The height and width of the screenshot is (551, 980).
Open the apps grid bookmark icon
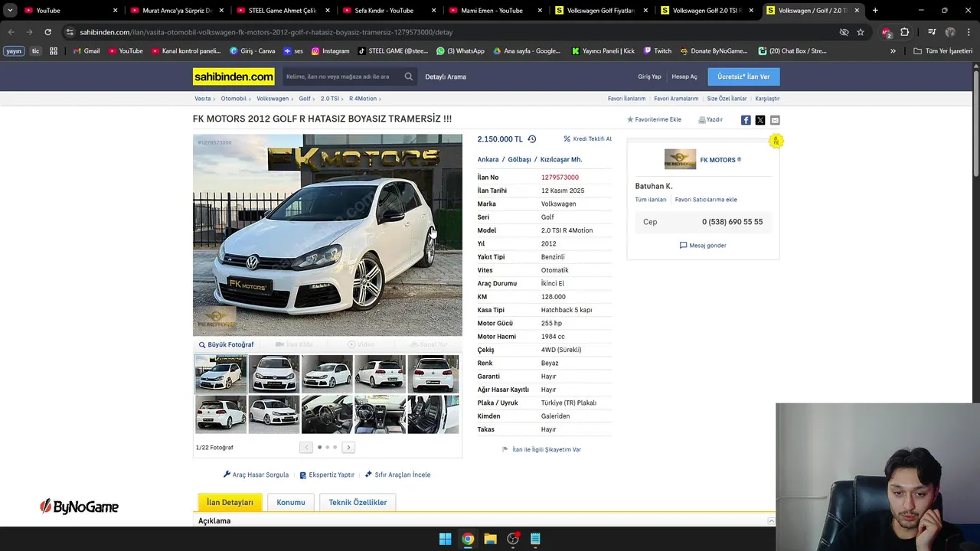pos(54,51)
